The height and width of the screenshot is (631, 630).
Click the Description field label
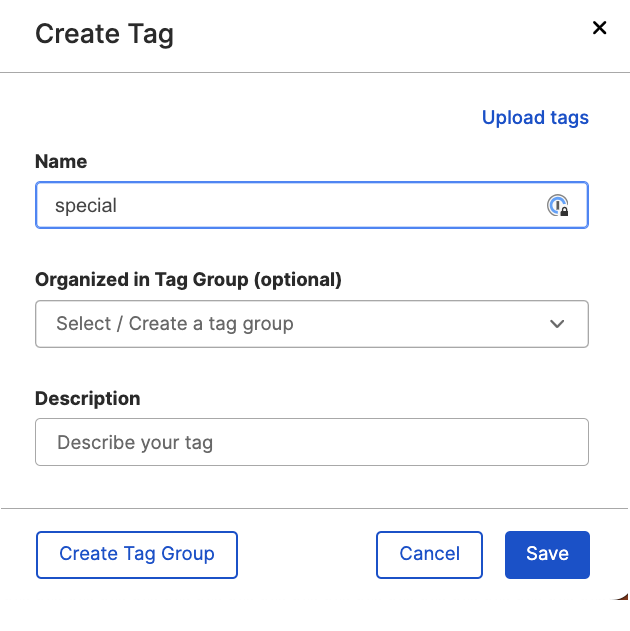click(x=88, y=398)
